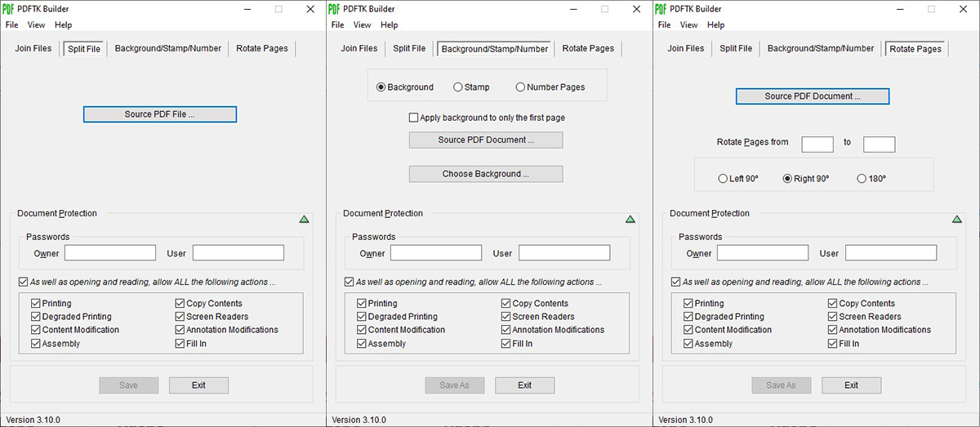Toggle allow ALL actions checkbox in middle window
Image resolution: width=980 pixels, height=427 pixels.
click(349, 282)
